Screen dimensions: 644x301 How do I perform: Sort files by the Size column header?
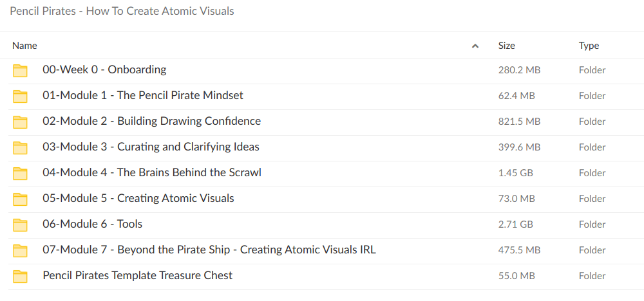coord(506,46)
